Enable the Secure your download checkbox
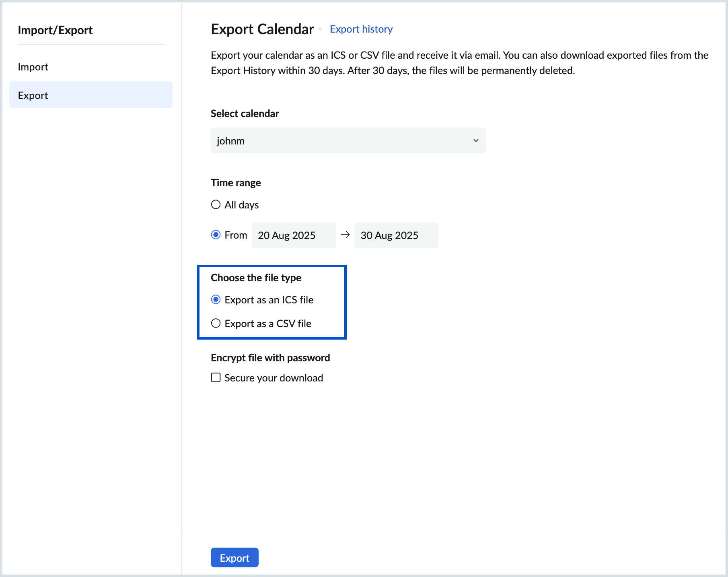Viewport: 728px width, 577px height. coord(216,378)
